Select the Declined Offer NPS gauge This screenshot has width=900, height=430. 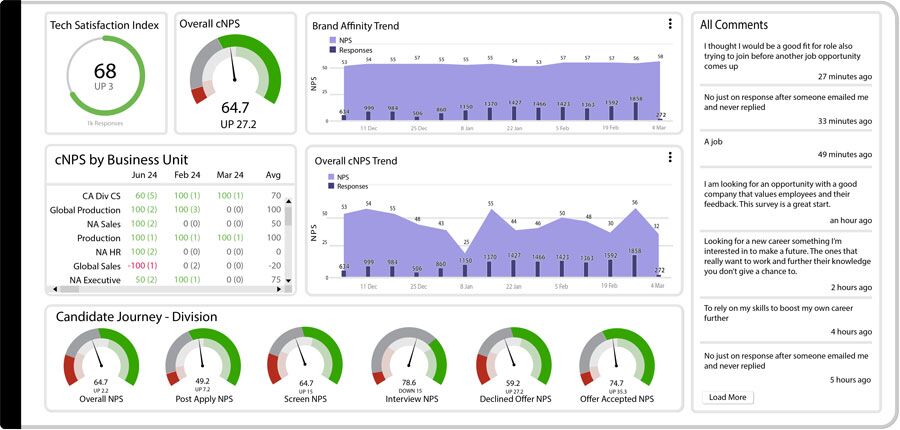pyautogui.click(x=514, y=358)
